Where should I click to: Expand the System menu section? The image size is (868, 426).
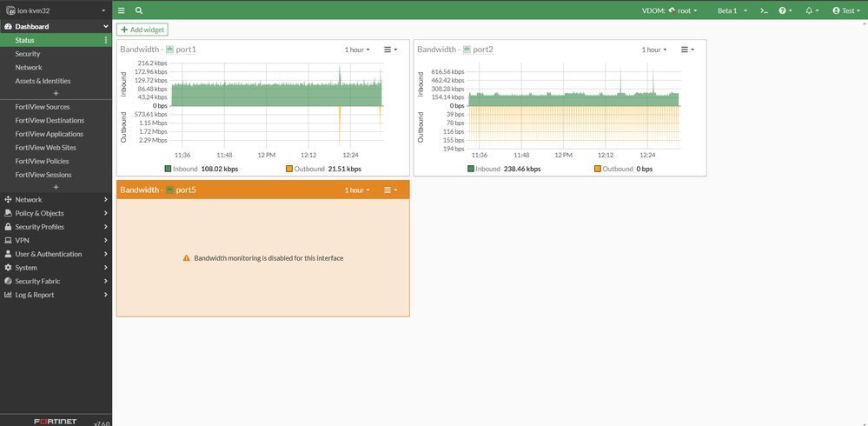pyautogui.click(x=56, y=268)
